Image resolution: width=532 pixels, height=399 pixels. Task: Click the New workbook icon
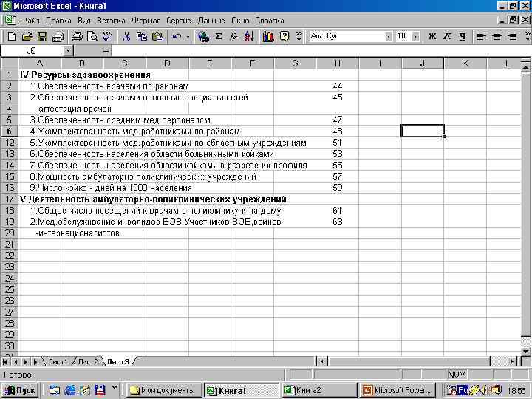[x=12, y=36]
